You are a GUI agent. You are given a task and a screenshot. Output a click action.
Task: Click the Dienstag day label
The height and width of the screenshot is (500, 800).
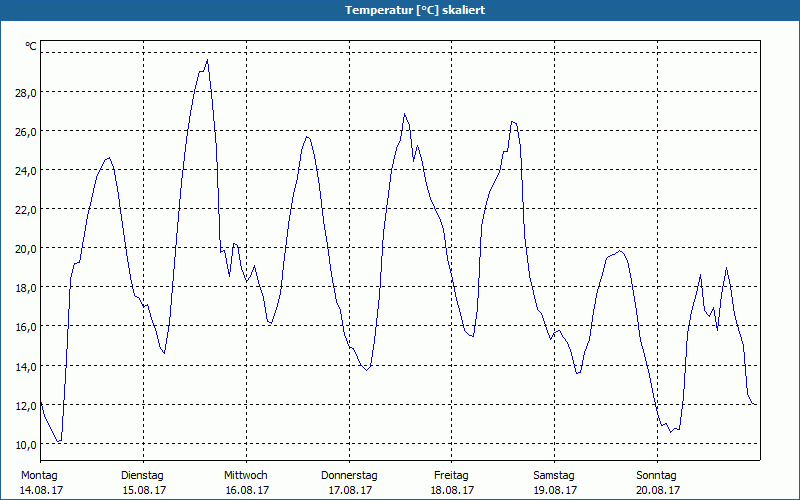(x=142, y=476)
